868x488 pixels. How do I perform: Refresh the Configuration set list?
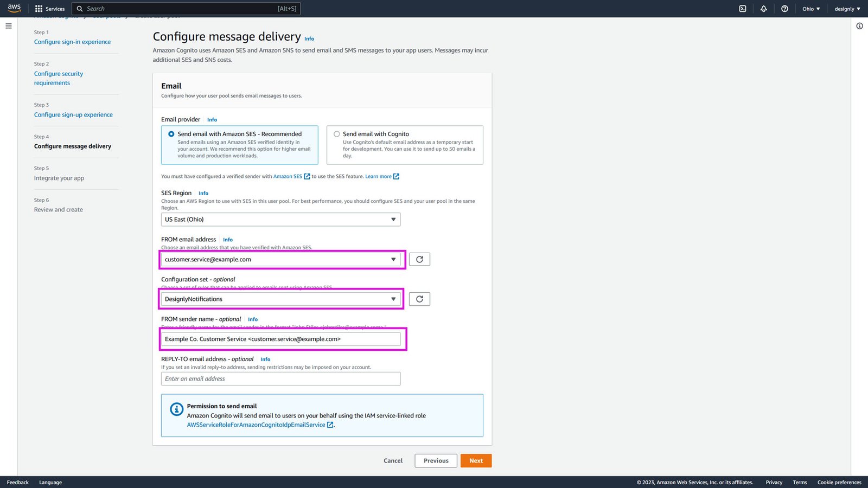[419, 298]
